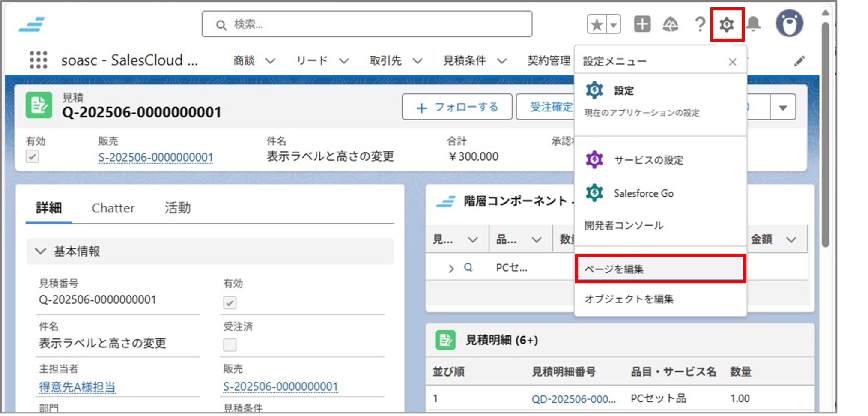This screenshot has height=416, width=868.
Task: Open the App Launcher waffle icon
Action: [38, 60]
